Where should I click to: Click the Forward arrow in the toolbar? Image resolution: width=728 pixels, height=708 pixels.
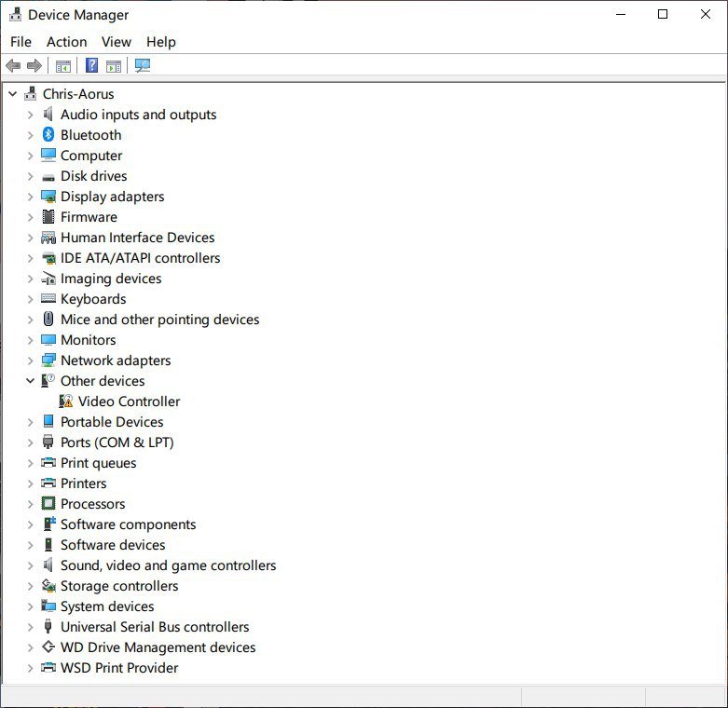click(34, 66)
